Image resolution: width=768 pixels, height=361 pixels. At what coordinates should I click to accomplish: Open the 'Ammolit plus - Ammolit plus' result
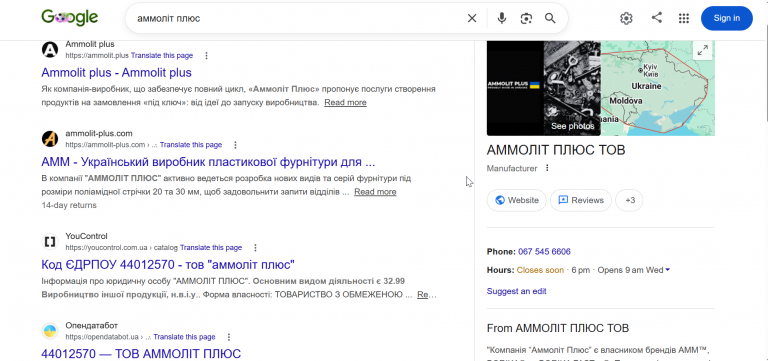(116, 72)
